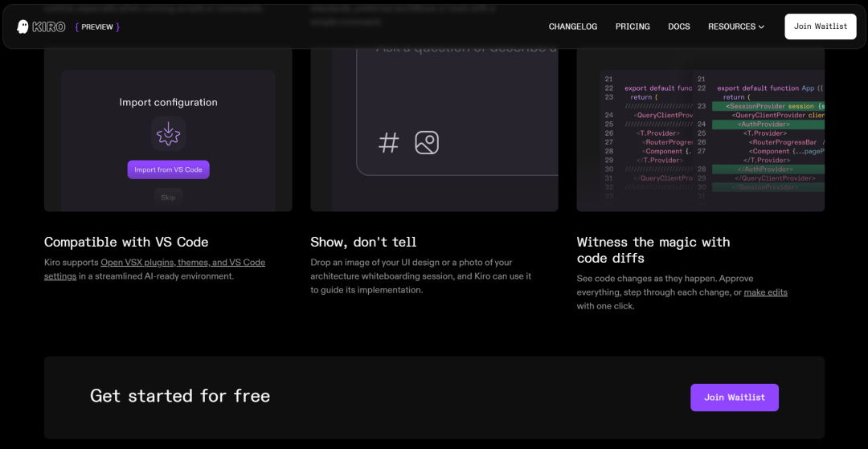868x449 pixels.
Task: Click the KIRO wordmark in header
Action: [49, 27]
